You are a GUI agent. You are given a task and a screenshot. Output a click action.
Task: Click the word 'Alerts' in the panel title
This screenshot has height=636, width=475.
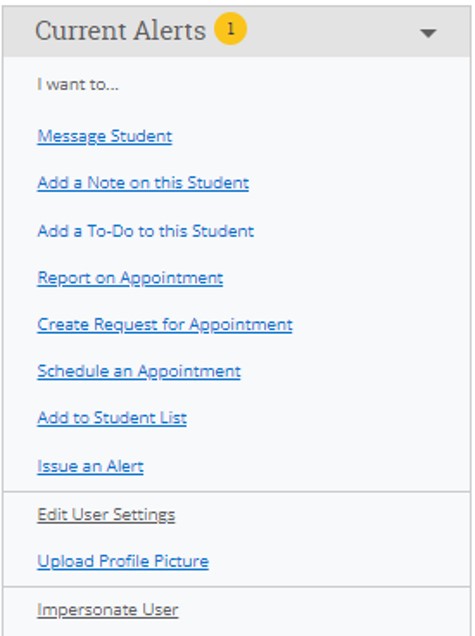[x=170, y=31]
